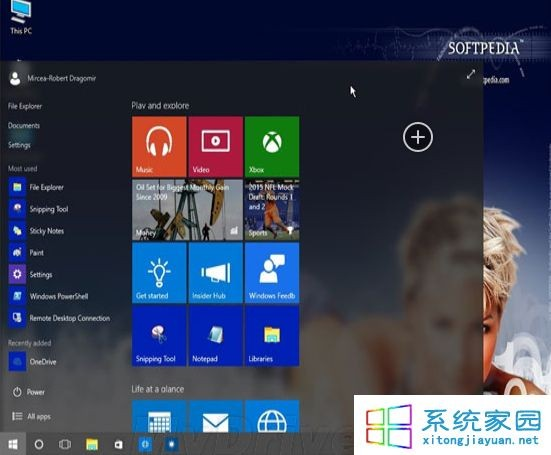Screen dimensions: 551x455
Task: Add a tile group with the plus circle
Action: 418,137
